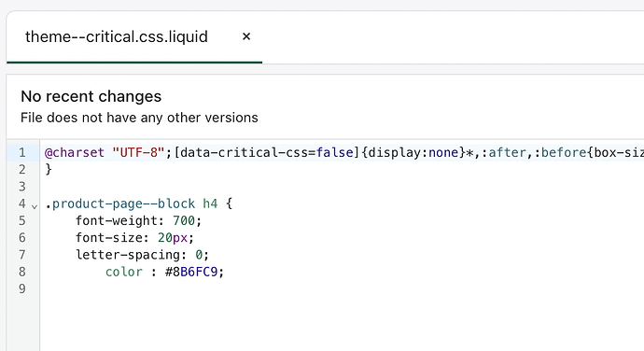This screenshot has height=351, width=644.
Task: Close the theme--critical.css.liquid tab
Action: click(x=246, y=36)
